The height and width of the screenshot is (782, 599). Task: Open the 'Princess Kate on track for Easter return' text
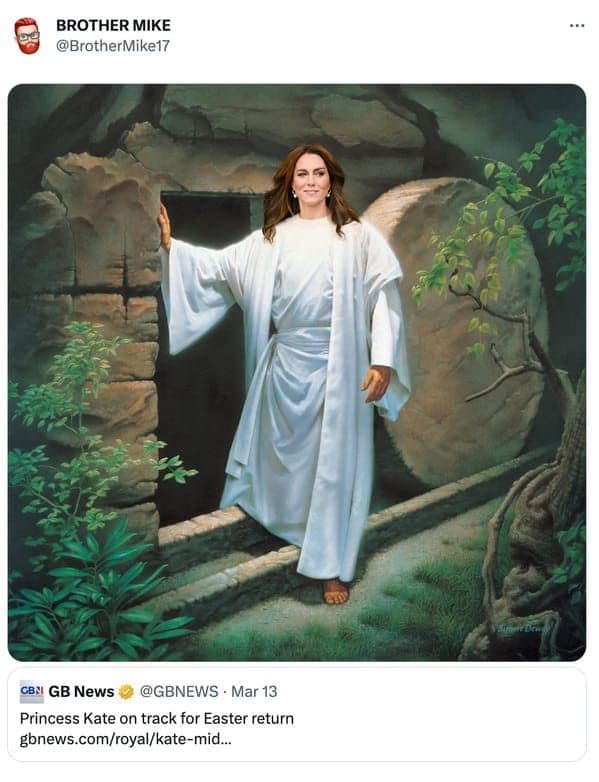pyautogui.click(x=157, y=719)
